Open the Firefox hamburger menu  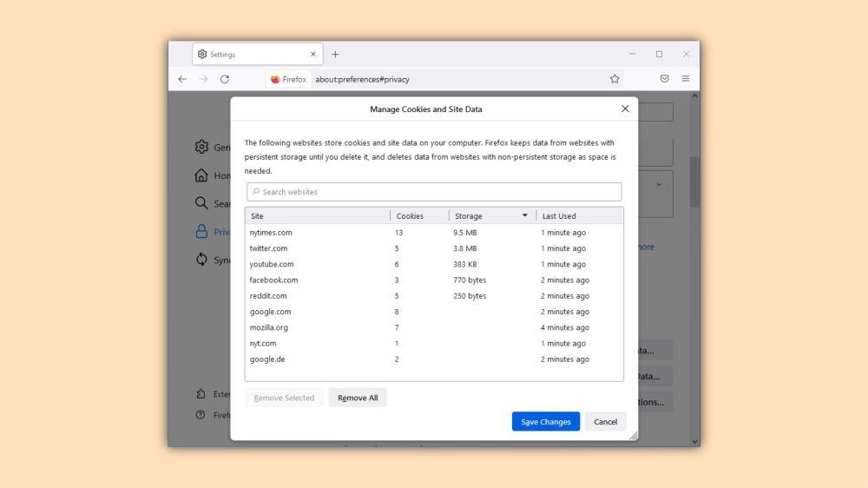(x=686, y=79)
